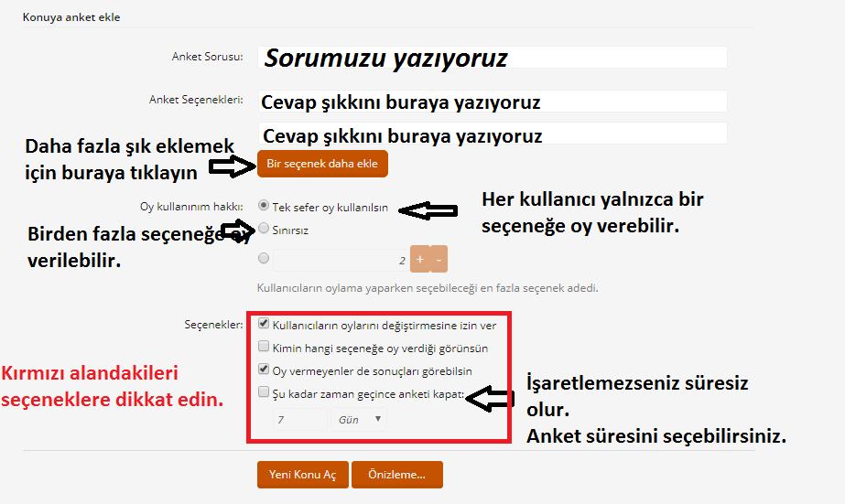The image size is (845, 504).
Task: Decrease max choices with the minus button
Action: 439,259
